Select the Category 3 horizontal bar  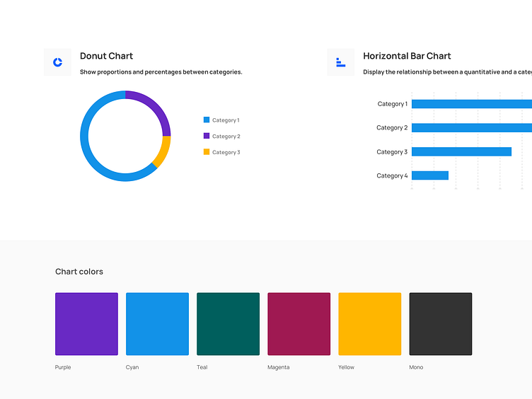pyautogui.click(x=461, y=151)
